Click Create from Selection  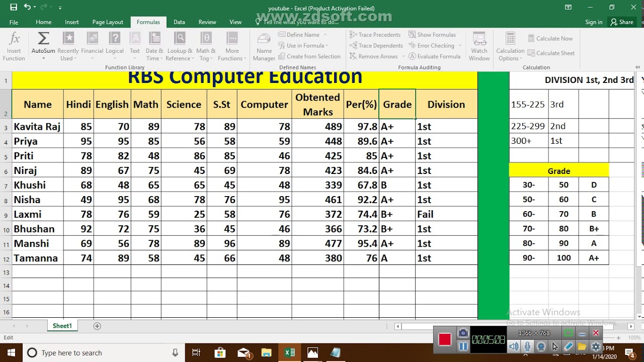point(309,56)
